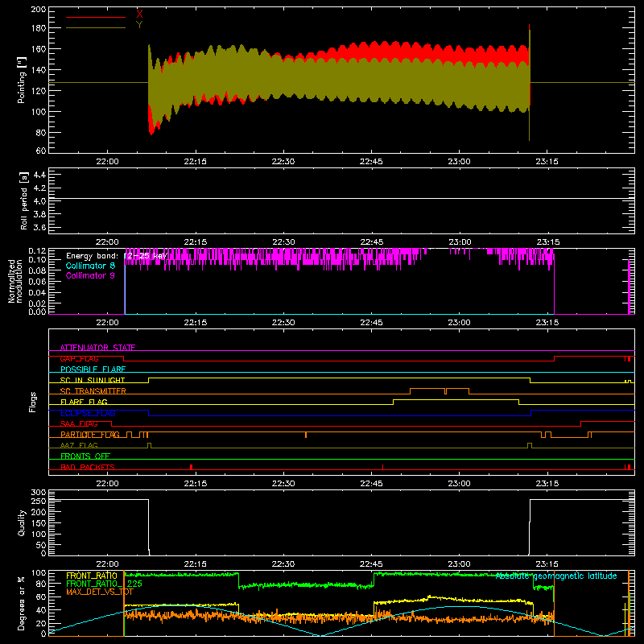Click the PARTICLE_FLAG label
Screen dimensions: 644x644
(90, 435)
